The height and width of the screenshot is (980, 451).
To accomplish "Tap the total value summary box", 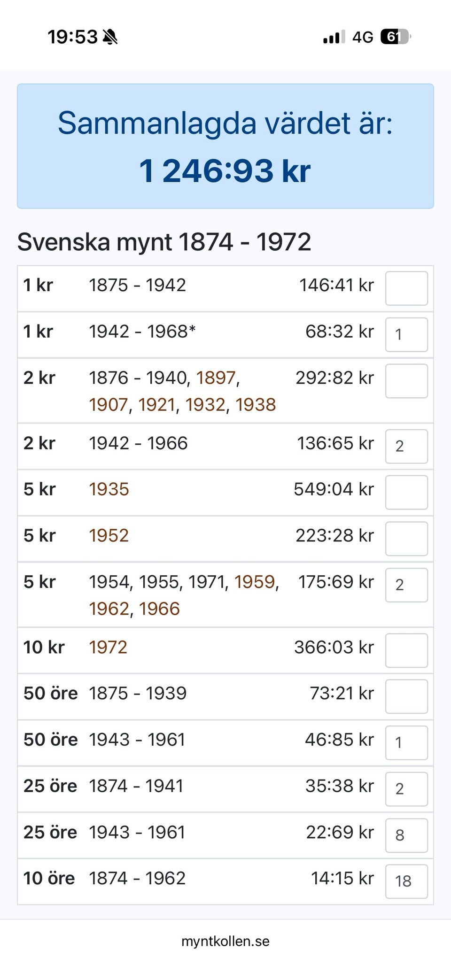I will coord(225,146).
